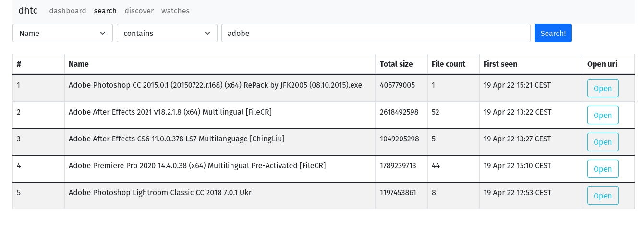Switch to the search nav item
Screen dimensions: 644x244
coord(105,11)
